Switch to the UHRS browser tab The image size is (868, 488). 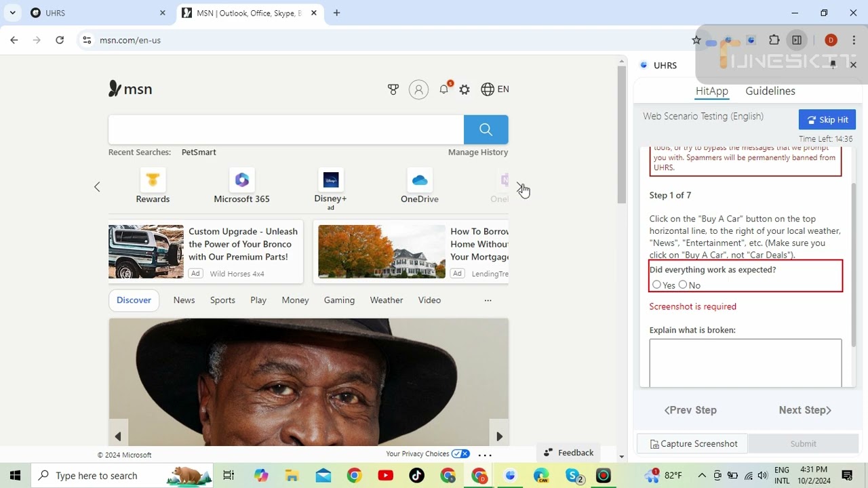point(98,13)
